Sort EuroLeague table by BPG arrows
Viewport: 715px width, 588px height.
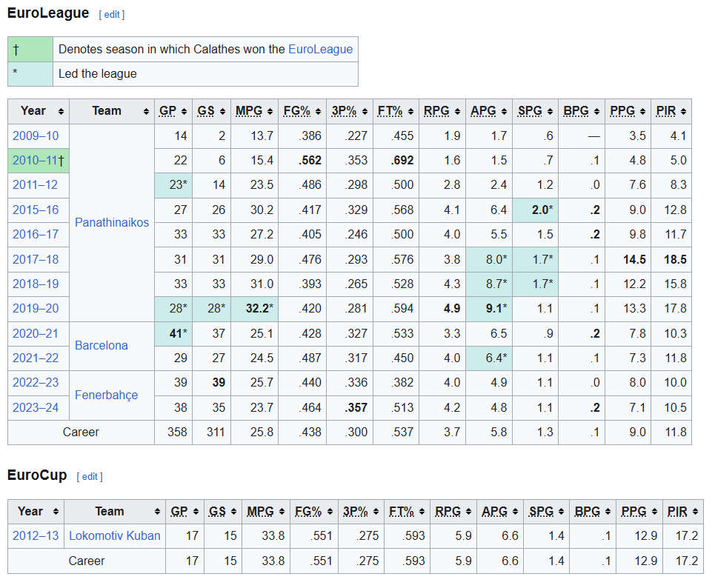coord(596,112)
